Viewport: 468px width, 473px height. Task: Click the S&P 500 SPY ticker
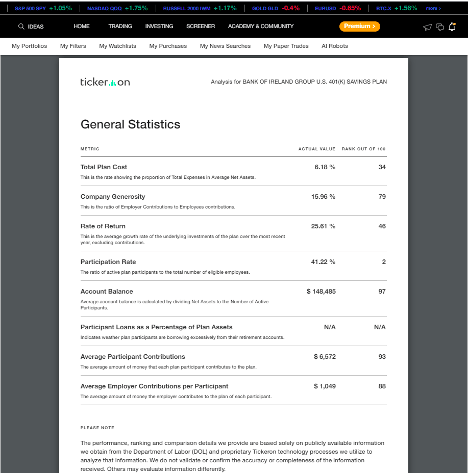point(43,8)
